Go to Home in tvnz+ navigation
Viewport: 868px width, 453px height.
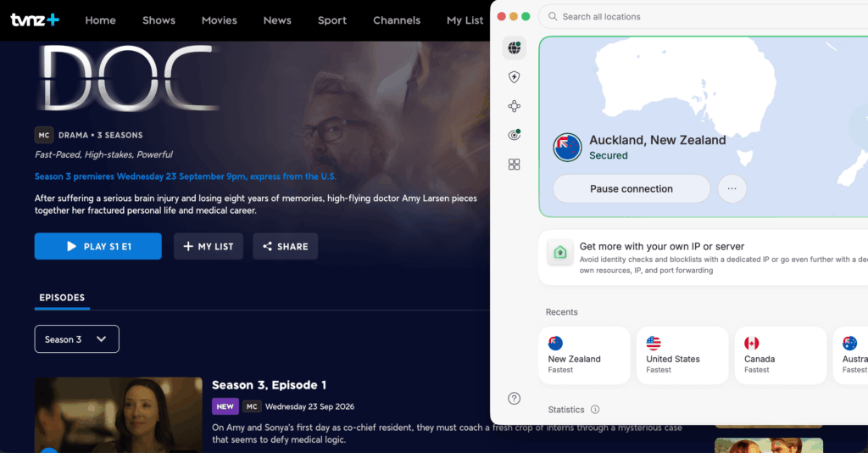(x=100, y=20)
